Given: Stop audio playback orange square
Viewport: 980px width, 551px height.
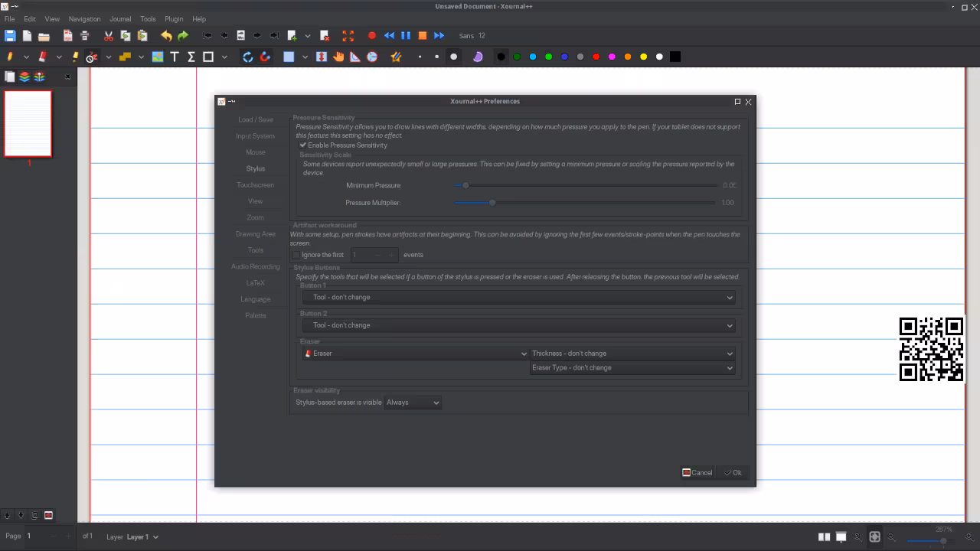Looking at the screenshot, I should click(422, 36).
